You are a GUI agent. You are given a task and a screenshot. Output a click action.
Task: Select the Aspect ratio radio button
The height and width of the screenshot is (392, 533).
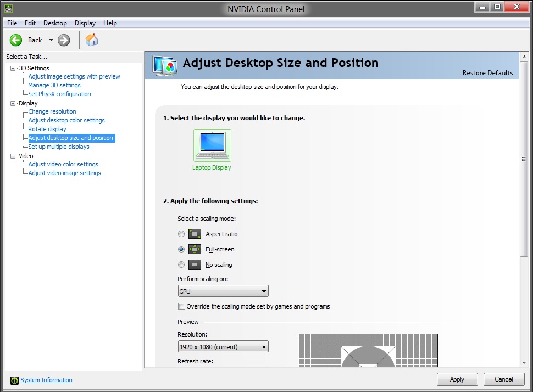[181, 234]
